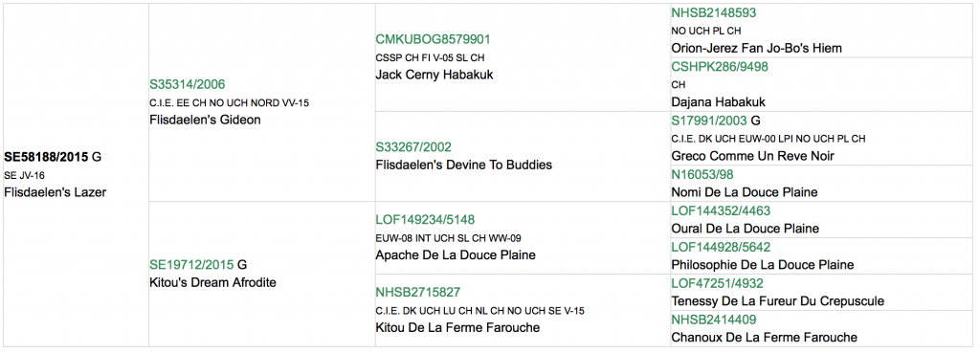Follow the LOF47251/4932 link
Image resolution: width=980 pixels, height=353 pixels.
[717, 283]
